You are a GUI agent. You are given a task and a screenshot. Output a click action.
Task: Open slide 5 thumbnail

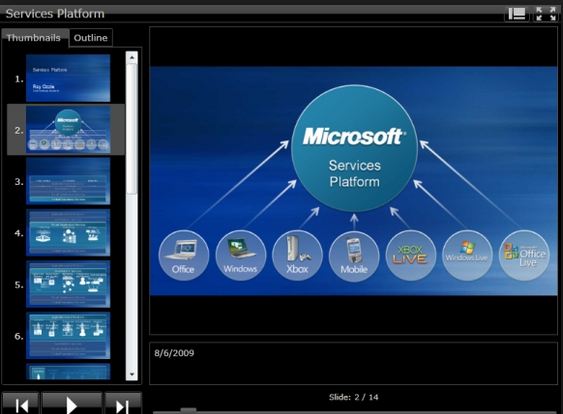68,284
